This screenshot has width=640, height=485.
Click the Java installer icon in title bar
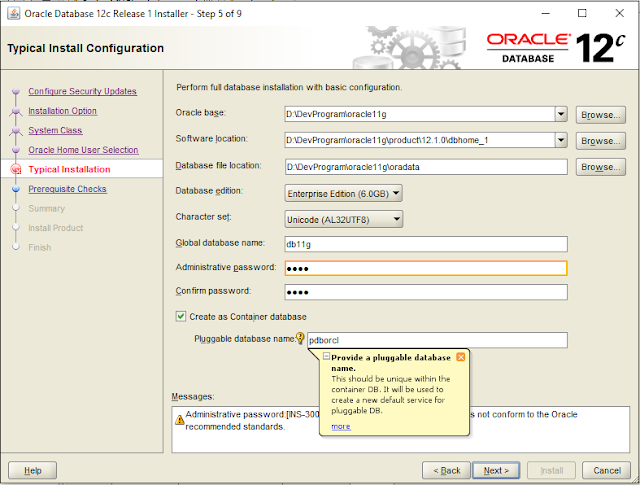pos(13,13)
